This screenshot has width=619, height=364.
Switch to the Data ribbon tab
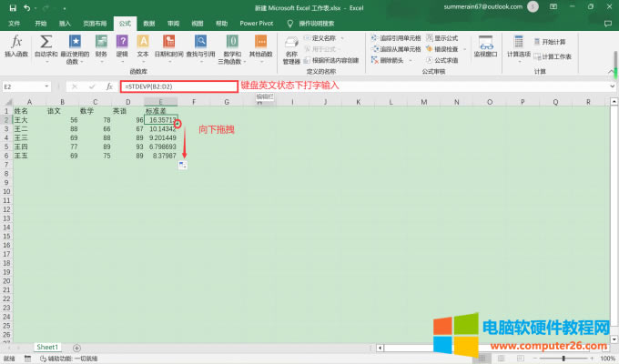[x=148, y=23]
